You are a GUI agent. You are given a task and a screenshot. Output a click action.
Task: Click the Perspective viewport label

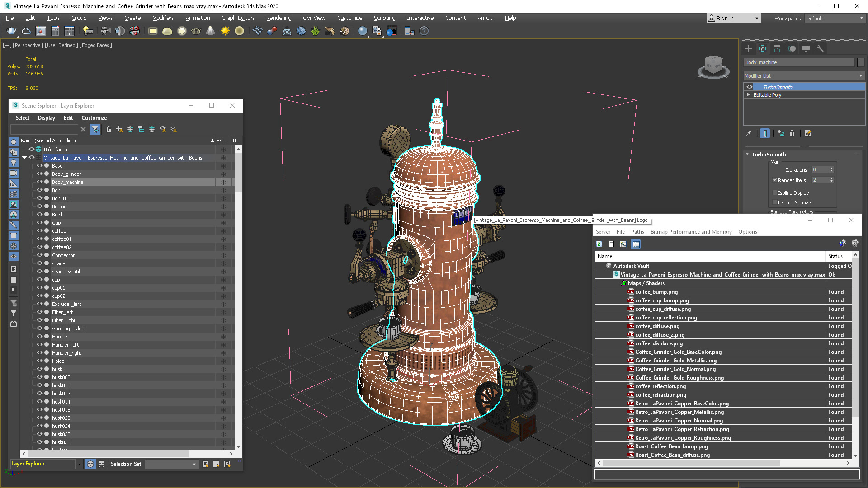click(x=28, y=45)
